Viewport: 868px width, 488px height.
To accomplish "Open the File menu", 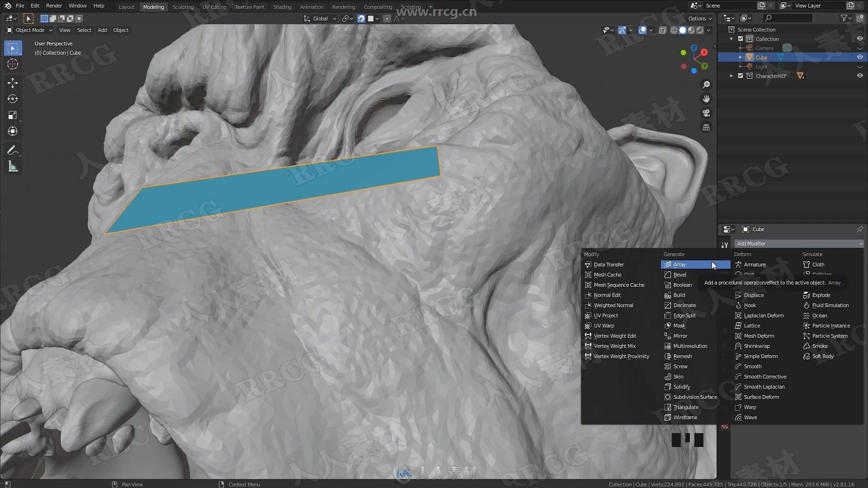I will tap(20, 6).
